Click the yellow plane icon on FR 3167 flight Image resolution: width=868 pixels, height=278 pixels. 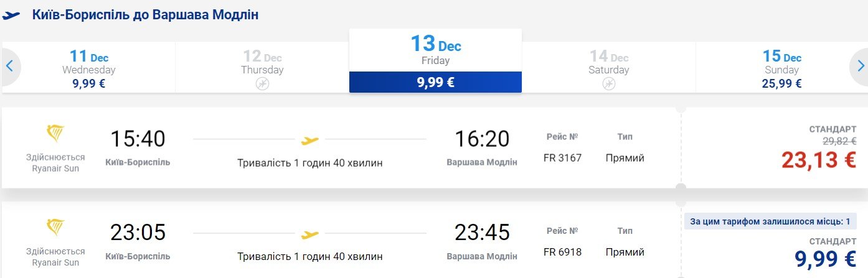point(309,141)
